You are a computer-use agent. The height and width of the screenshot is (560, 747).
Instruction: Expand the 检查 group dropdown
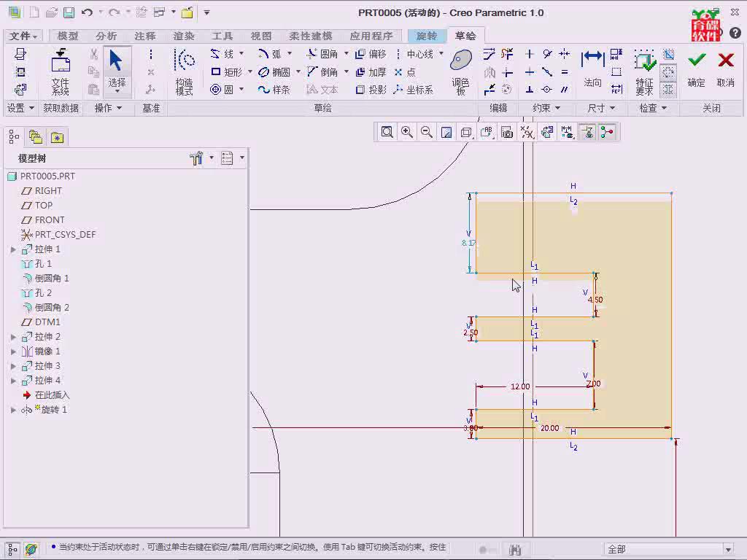(653, 108)
